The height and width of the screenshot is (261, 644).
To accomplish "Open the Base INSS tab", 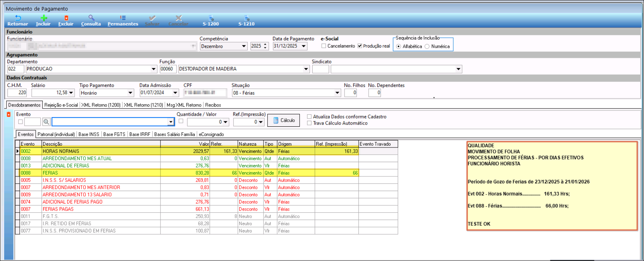I will (x=89, y=135).
